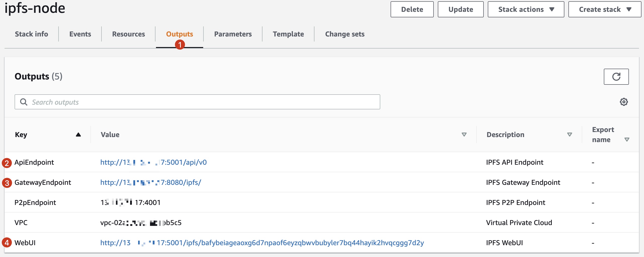Image resolution: width=644 pixels, height=257 pixels.
Task: Select the P2pEndpoint key text
Action: [x=35, y=202]
